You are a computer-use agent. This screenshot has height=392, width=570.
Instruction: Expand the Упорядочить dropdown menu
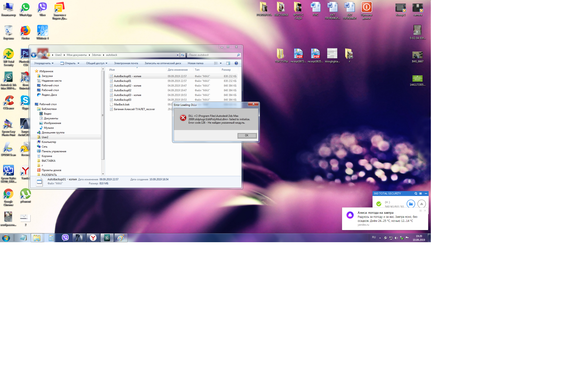(x=44, y=63)
